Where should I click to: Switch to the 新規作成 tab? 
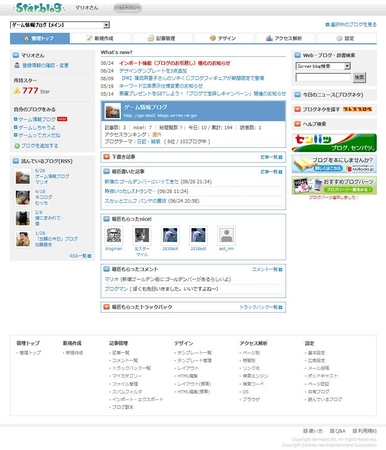click(x=101, y=38)
